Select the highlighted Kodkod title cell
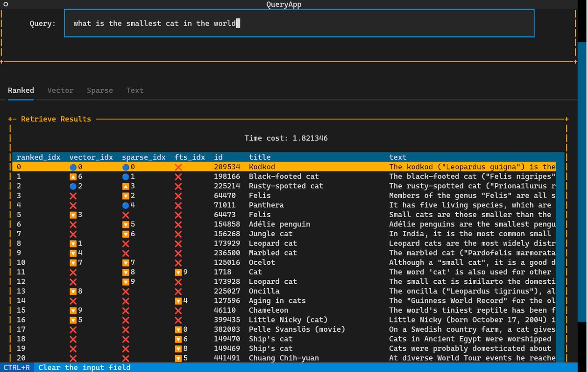 pos(262,167)
